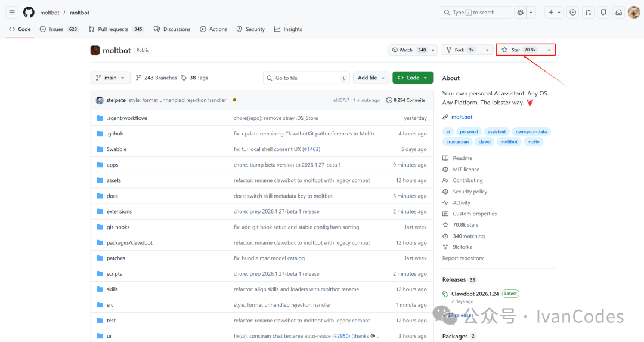Open the skills folder
Image resolution: width=644 pixels, height=342 pixels.
112,289
